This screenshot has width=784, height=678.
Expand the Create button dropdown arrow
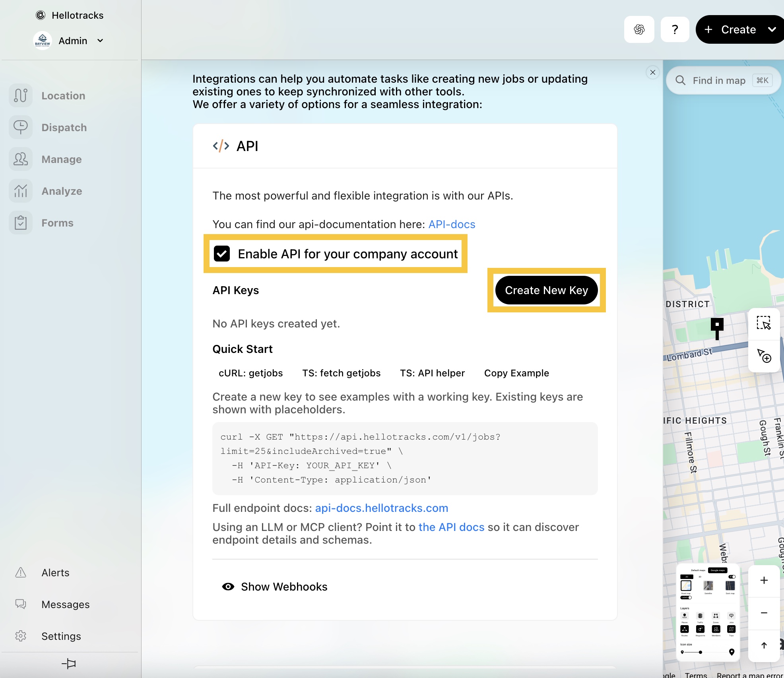[772, 29]
